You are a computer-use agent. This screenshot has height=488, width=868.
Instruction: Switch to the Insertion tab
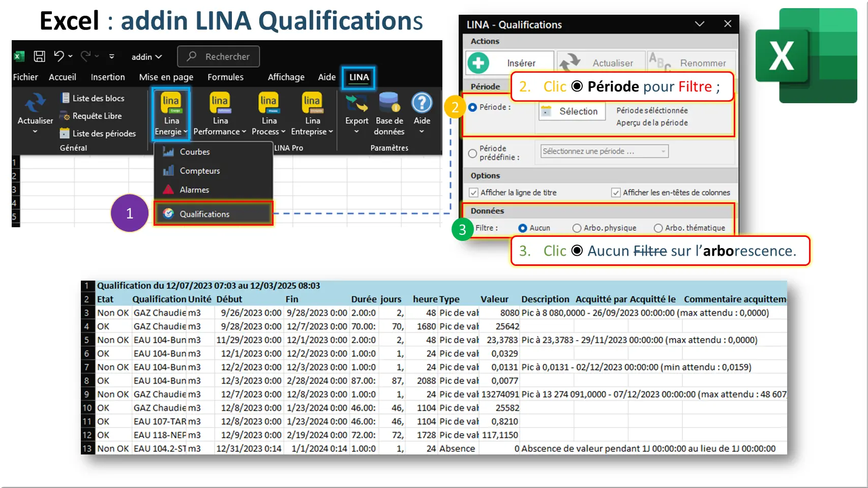click(x=108, y=77)
